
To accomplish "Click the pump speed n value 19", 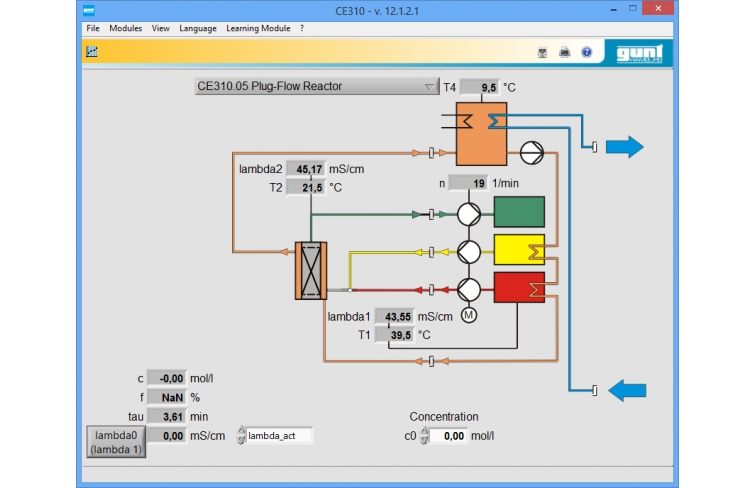I will (468, 183).
